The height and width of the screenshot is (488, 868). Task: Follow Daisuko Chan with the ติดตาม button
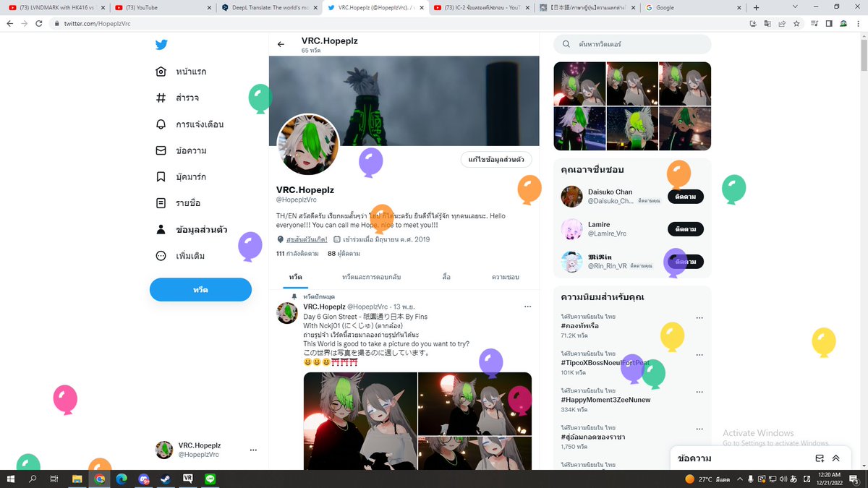tap(684, 197)
